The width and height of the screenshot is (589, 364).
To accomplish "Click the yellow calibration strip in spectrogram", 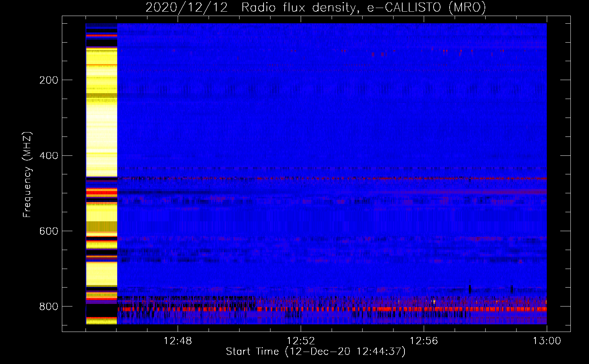I will click(102, 174).
